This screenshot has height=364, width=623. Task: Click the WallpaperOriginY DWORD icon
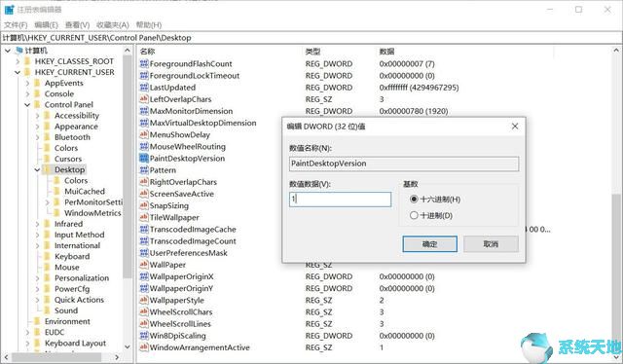144,288
